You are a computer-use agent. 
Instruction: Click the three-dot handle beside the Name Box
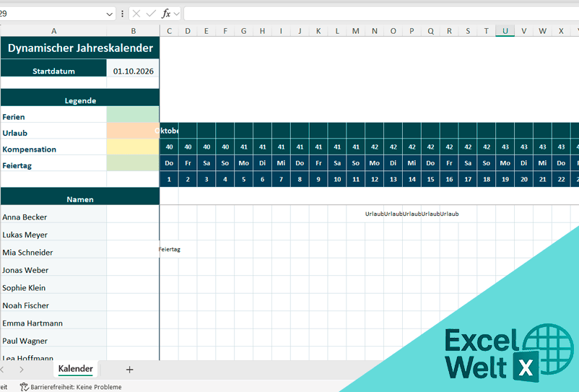122,14
